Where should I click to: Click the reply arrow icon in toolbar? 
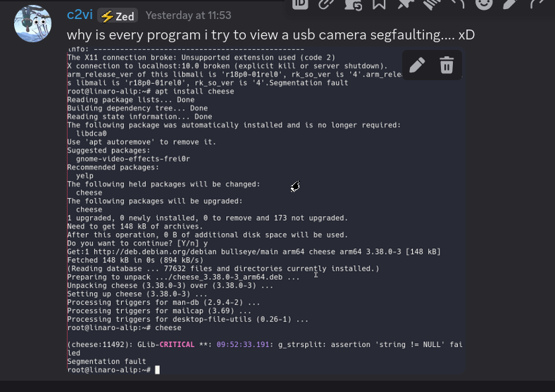(458, 5)
